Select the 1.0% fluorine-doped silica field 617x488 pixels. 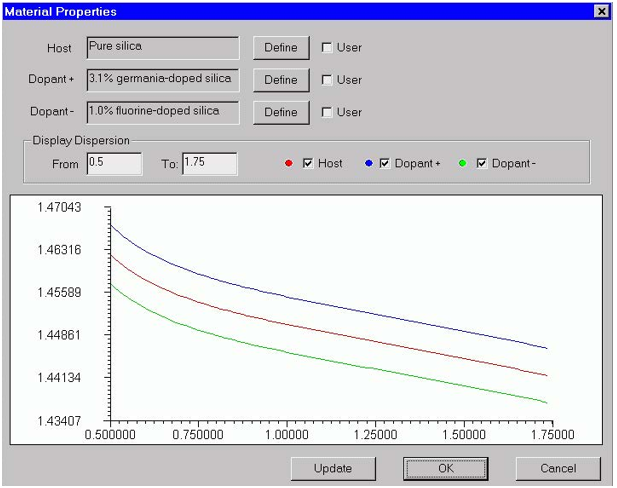tap(162, 111)
